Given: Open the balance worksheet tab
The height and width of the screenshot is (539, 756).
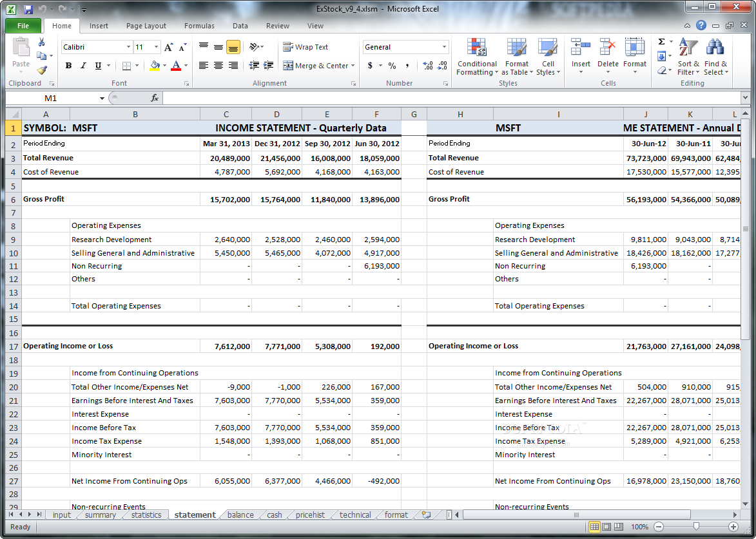Looking at the screenshot, I should [x=240, y=515].
